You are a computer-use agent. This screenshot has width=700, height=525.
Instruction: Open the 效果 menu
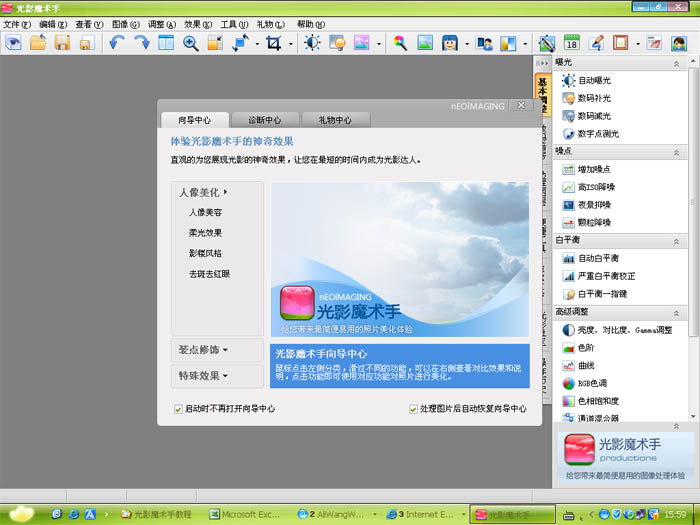(198, 24)
